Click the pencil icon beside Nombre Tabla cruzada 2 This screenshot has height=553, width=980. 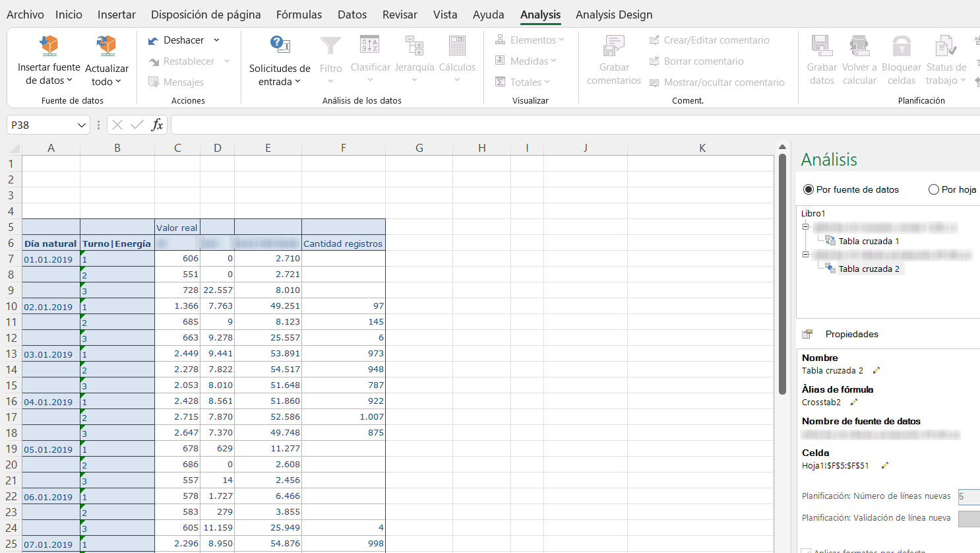click(876, 371)
